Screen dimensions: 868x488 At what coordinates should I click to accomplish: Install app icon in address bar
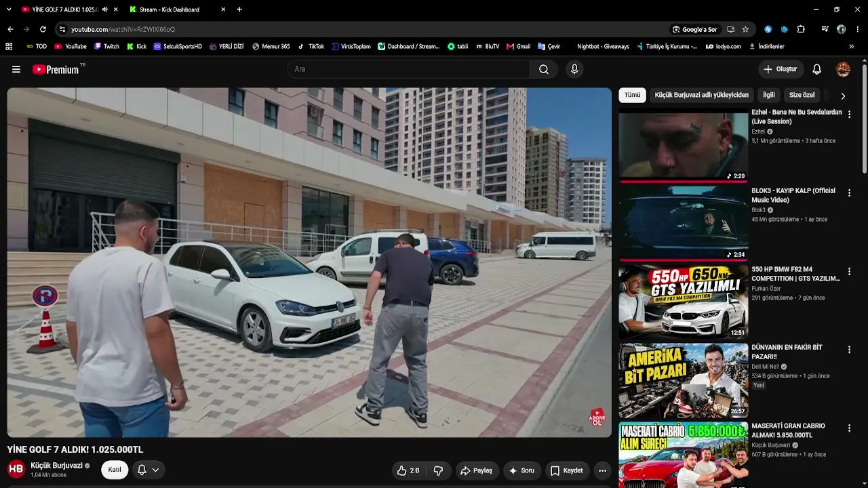(x=730, y=29)
